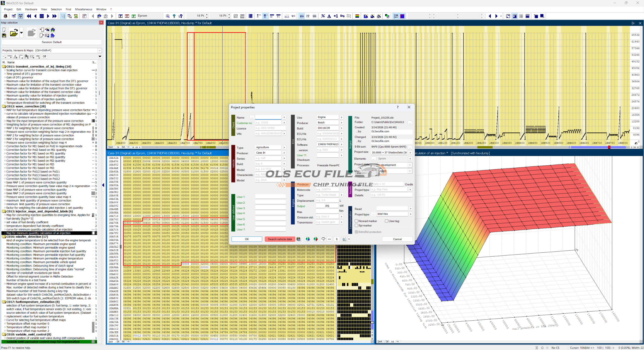The width and height of the screenshot is (644, 350).
Task: Click the blue question mark help icon
Action: click(x=174, y=16)
